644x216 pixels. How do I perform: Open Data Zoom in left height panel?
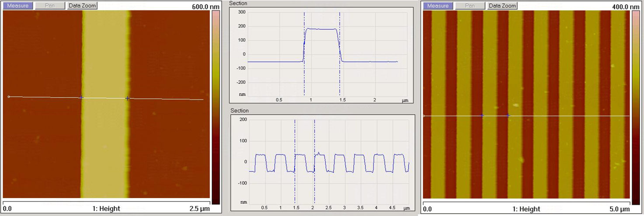tap(83, 6)
